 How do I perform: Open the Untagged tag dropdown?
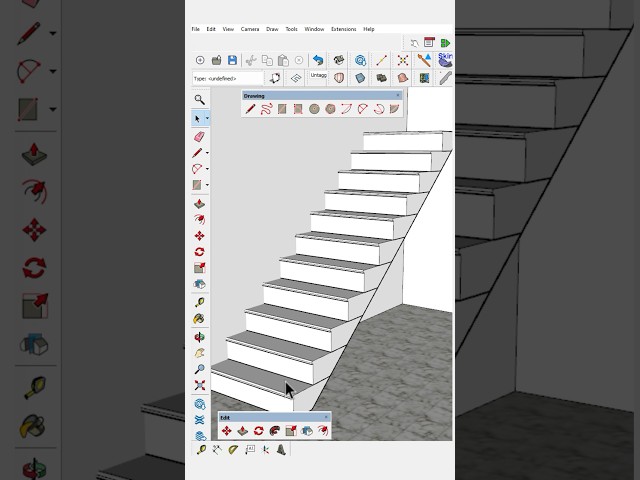318,76
